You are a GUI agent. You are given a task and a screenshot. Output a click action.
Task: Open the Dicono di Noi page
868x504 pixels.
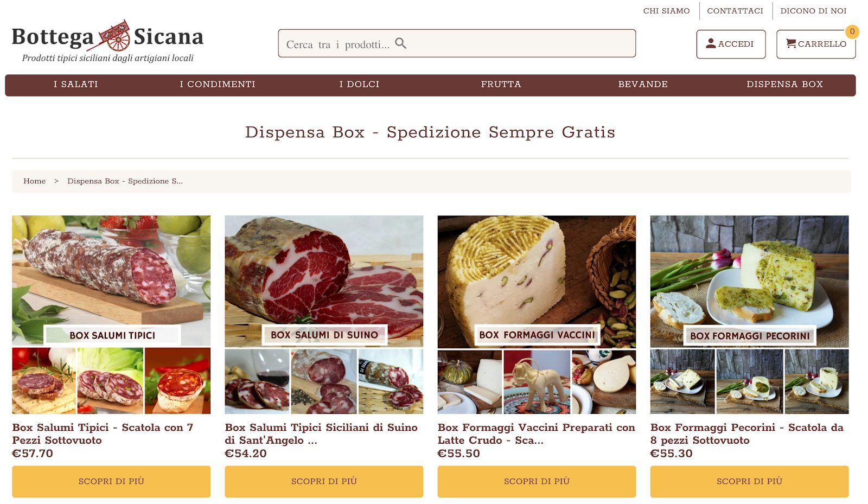(813, 11)
